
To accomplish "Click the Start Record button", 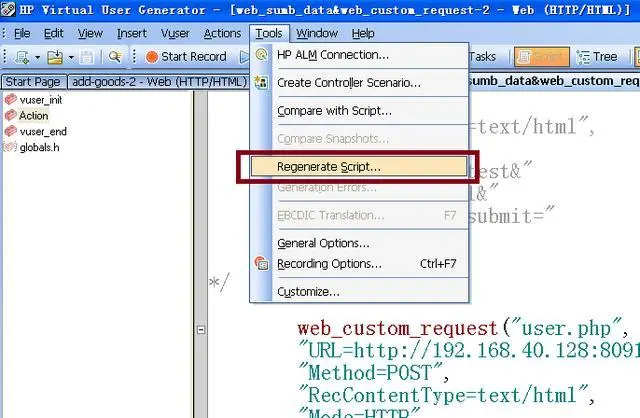I will tap(187, 57).
